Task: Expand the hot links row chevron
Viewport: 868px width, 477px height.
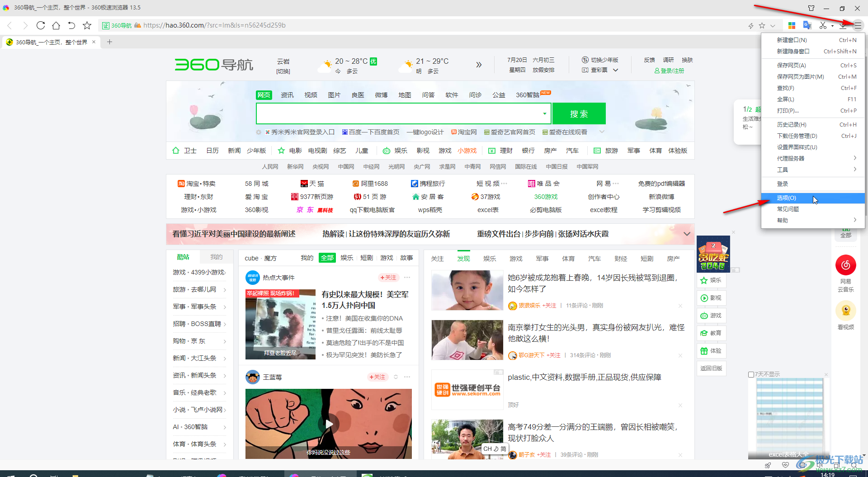Action: [602, 132]
